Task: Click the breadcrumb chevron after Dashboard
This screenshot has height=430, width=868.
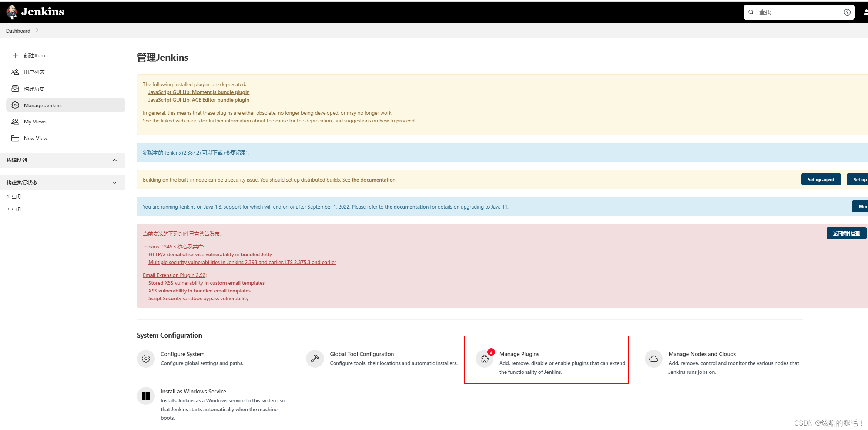Action: pos(37,31)
